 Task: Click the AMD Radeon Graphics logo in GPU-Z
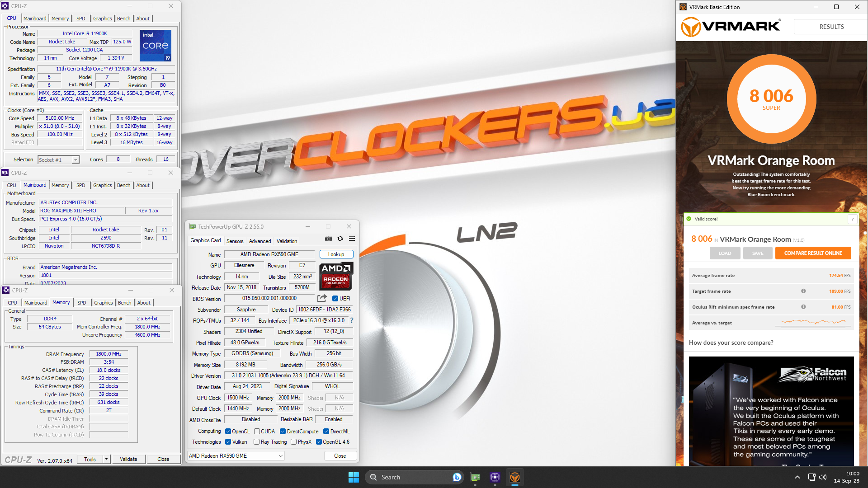(x=336, y=276)
